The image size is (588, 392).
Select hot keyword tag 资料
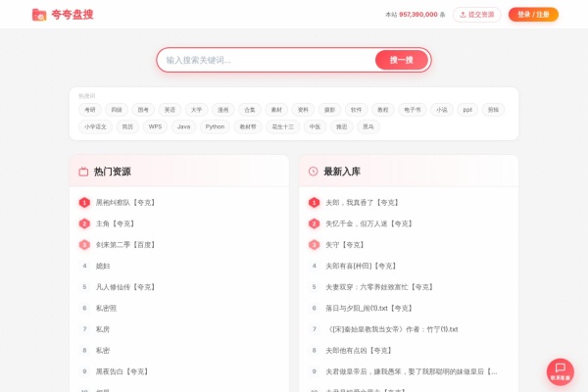point(303,110)
